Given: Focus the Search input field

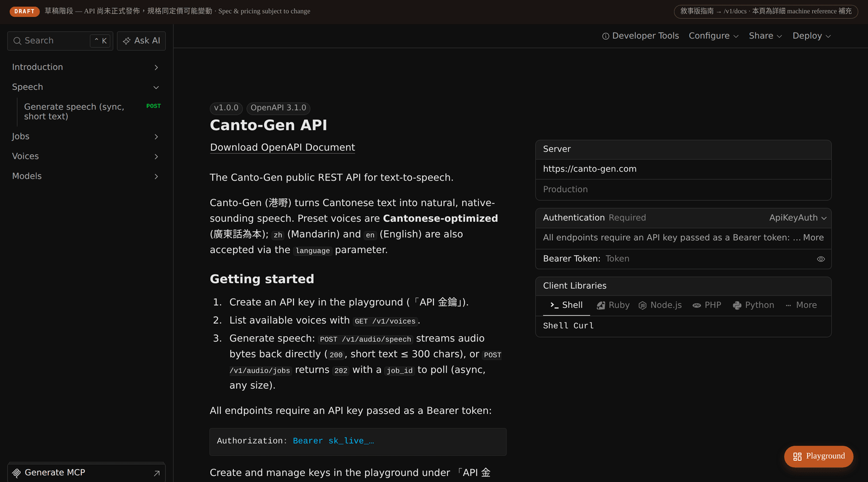Looking at the screenshot, I should click(x=60, y=41).
